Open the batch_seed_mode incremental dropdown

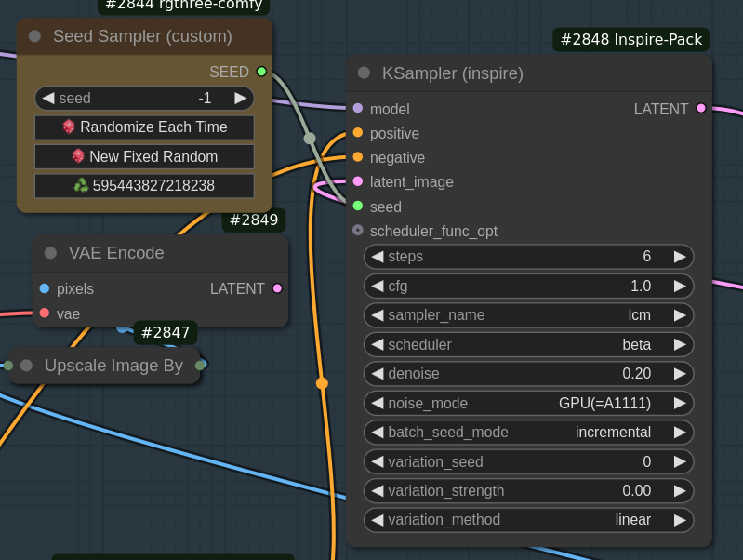(528, 433)
